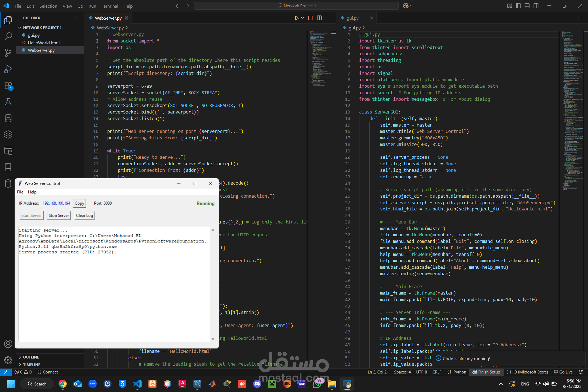
Task: Click the WebServer.py editor minimap
Action: 320,59
